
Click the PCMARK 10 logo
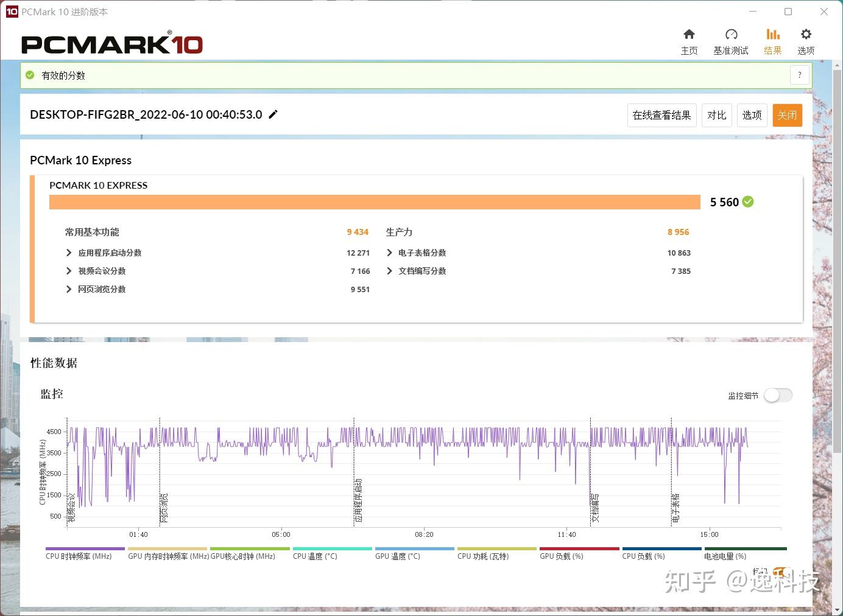[112, 43]
